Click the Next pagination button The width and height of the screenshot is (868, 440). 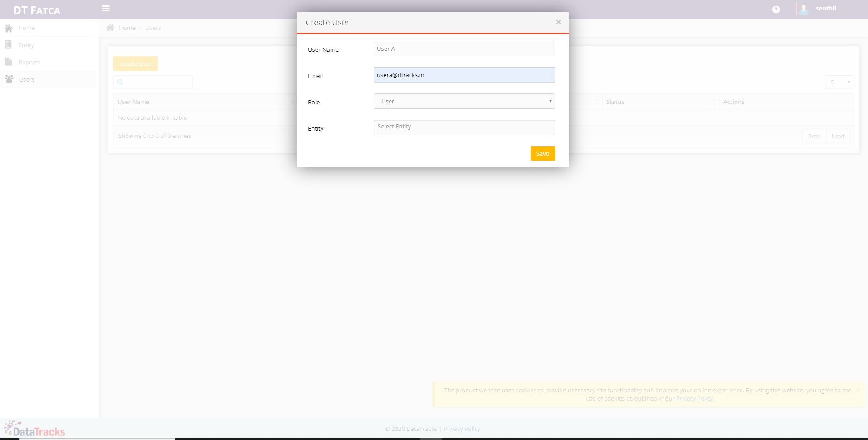point(838,136)
